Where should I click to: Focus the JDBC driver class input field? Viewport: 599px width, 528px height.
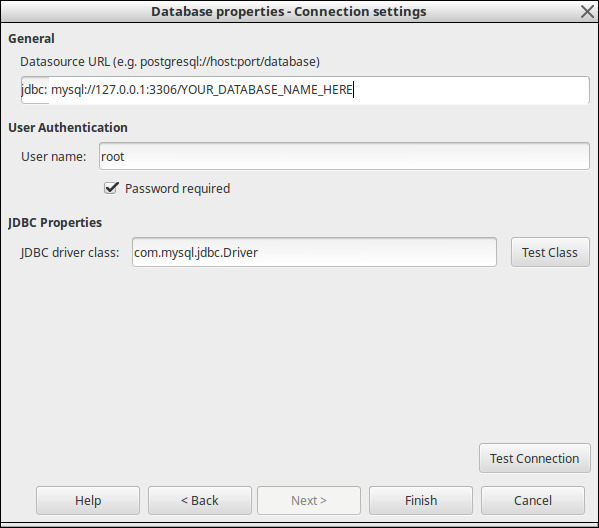pyautogui.click(x=314, y=253)
